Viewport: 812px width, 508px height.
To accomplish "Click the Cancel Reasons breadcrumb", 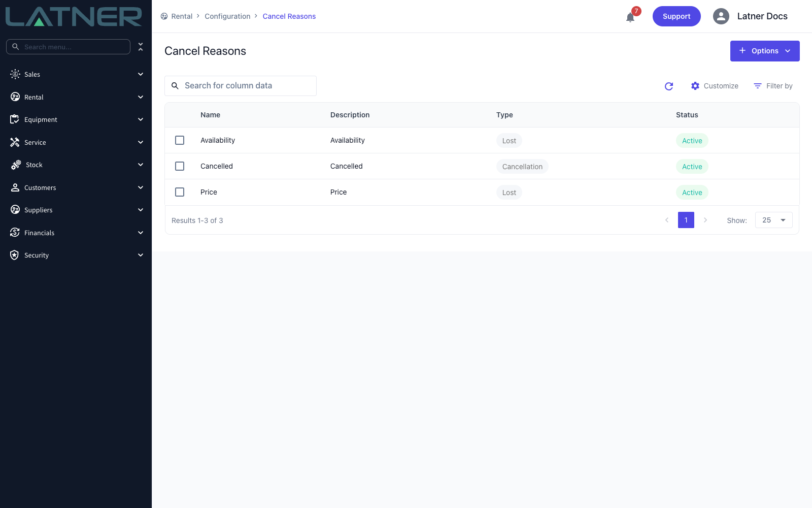I will click(x=289, y=16).
